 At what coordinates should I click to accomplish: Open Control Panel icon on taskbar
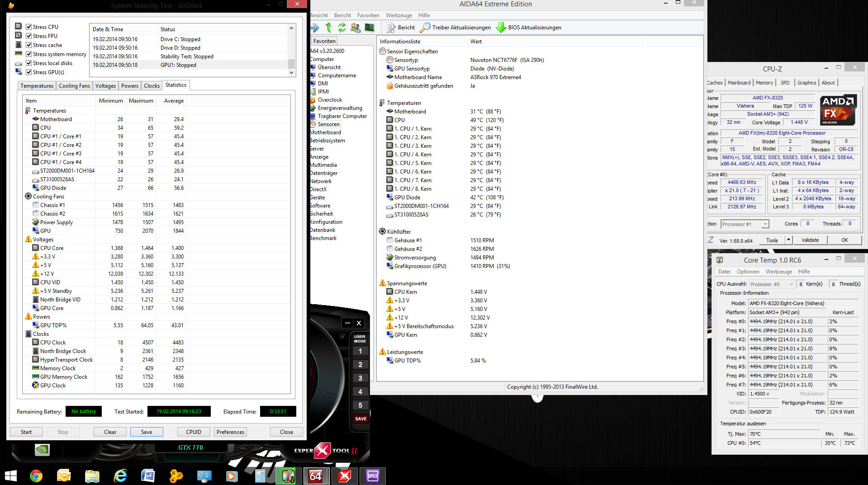point(204,476)
